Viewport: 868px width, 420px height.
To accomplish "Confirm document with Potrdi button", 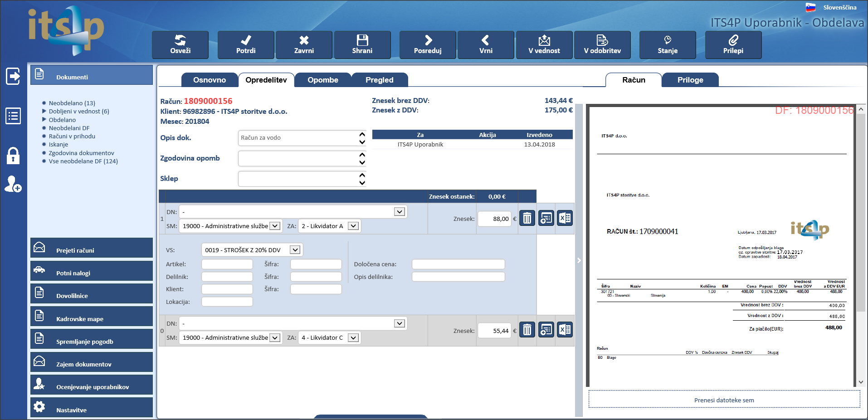I will pyautogui.click(x=246, y=45).
